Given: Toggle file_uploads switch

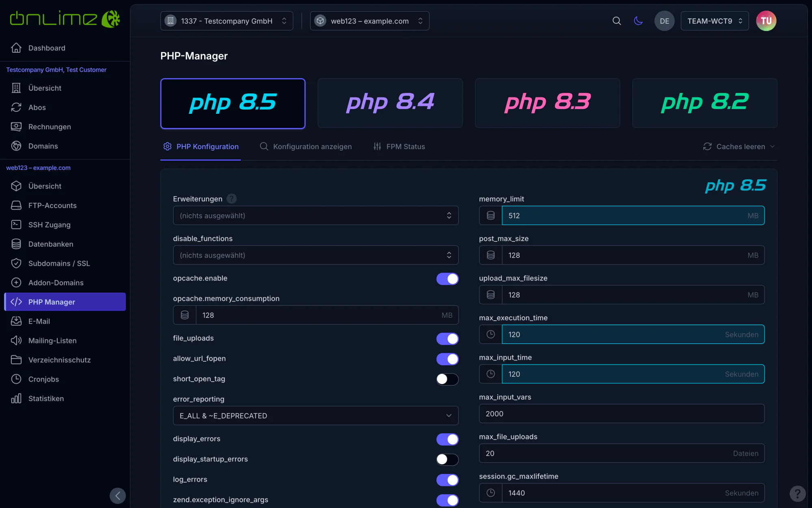Looking at the screenshot, I should pos(447,339).
